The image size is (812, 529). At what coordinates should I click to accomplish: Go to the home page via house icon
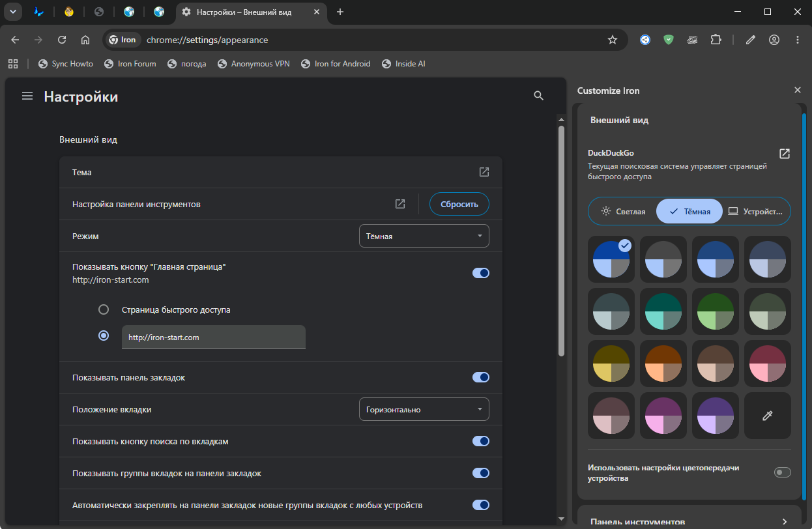(85, 40)
